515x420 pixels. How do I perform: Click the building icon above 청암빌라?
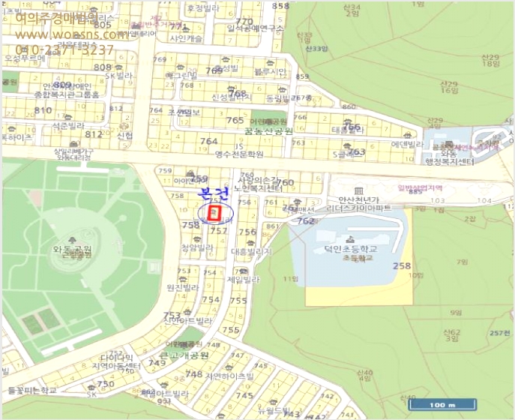(x=196, y=238)
